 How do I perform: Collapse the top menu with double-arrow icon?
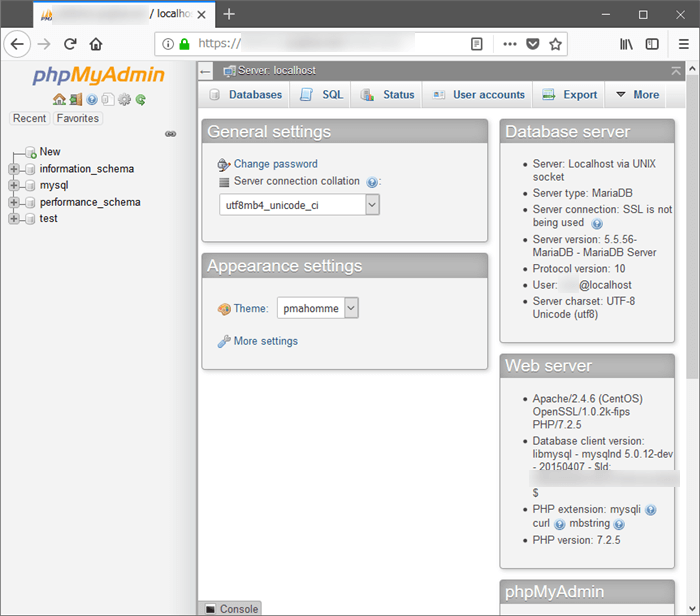[x=677, y=71]
